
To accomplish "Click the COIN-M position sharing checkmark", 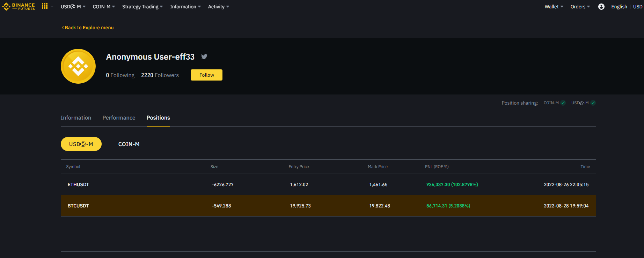I will point(563,103).
